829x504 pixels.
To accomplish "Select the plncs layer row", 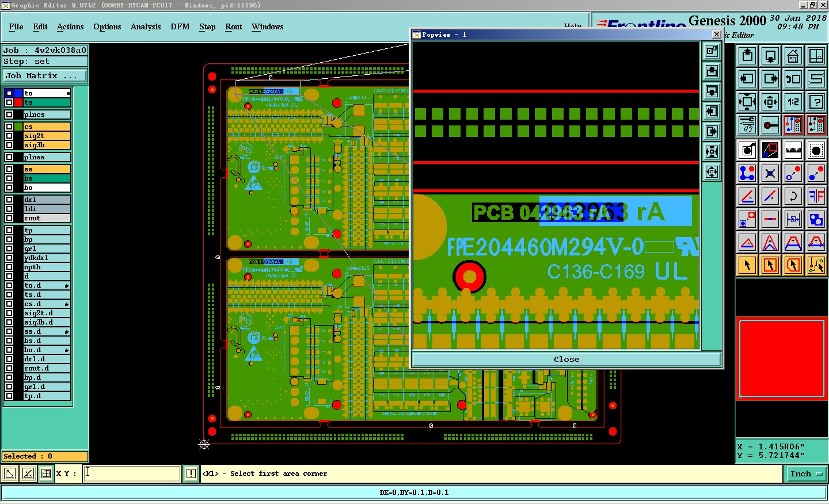I will [47, 114].
